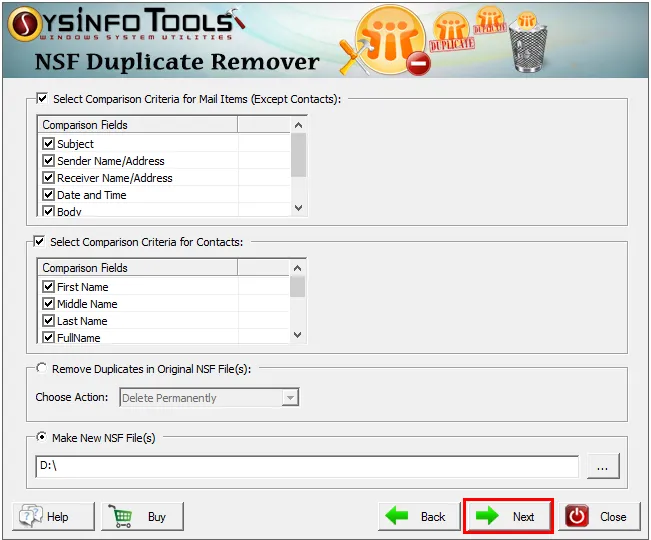The image size is (651, 540).
Task: Open Help for the tool
Action: coord(54,516)
